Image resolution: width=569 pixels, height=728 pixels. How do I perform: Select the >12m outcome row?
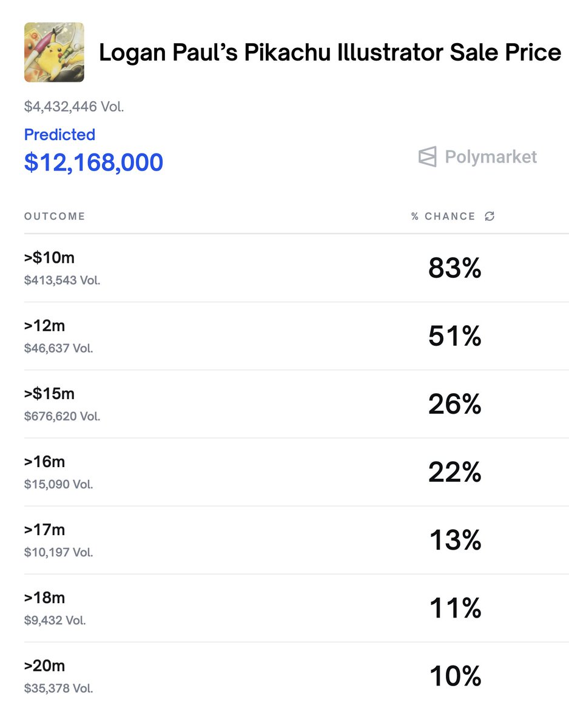(297, 336)
